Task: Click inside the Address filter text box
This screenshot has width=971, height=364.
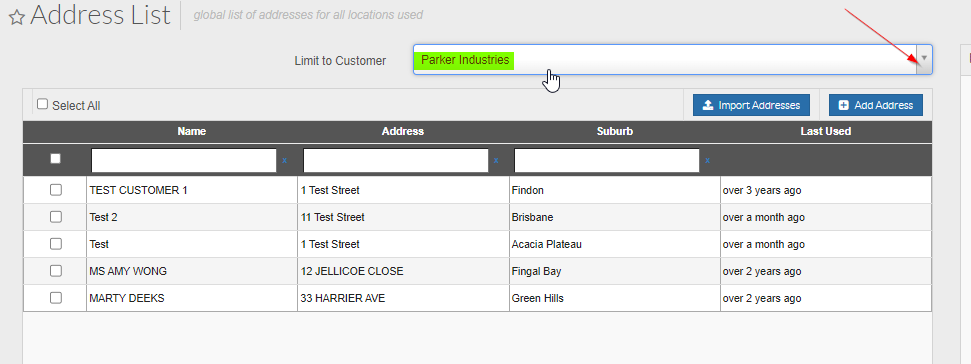Action: point(395,160)
